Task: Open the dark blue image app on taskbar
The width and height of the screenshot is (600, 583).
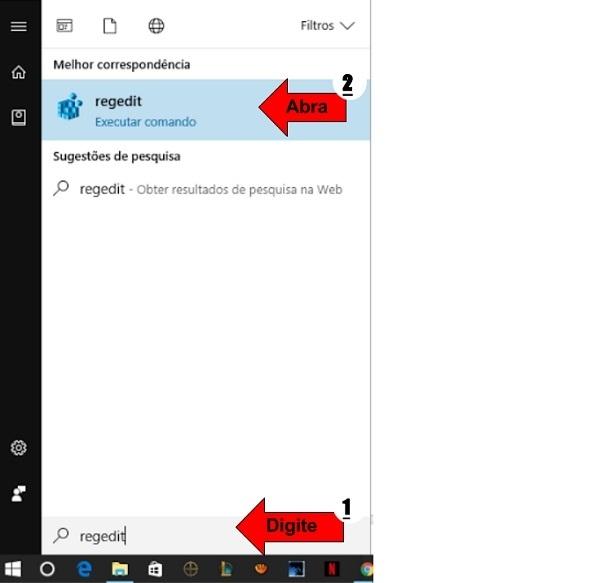Action: (296, 569)
